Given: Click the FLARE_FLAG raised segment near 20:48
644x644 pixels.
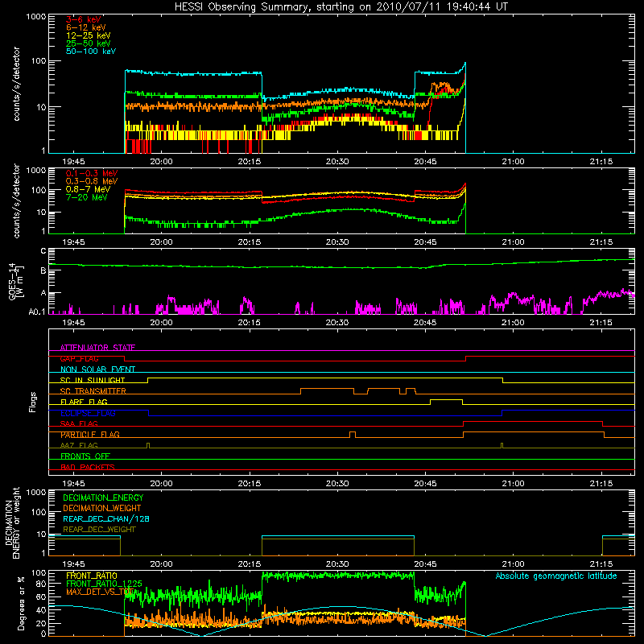Looking at the screenshot, I should coord(446,399).
